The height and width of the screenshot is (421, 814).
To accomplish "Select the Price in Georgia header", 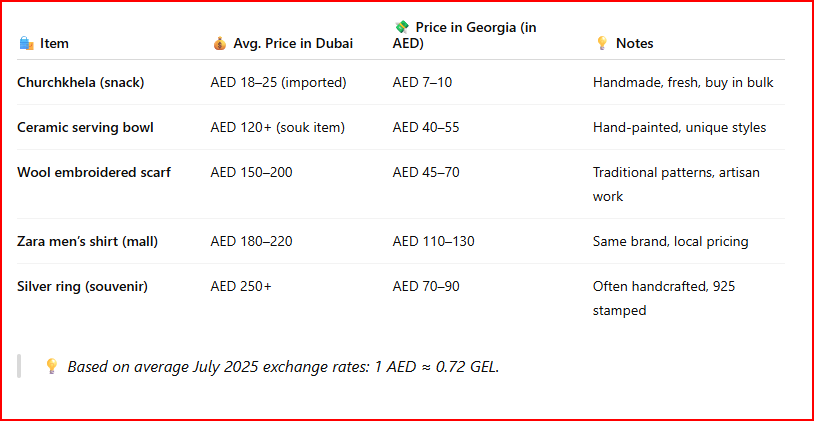I will point(465,35).
